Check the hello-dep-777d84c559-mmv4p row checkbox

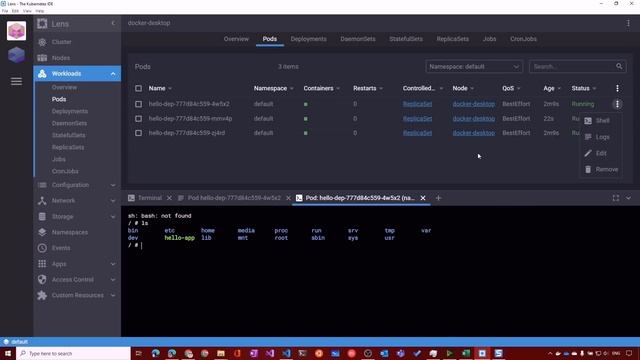pyautogui.click(x=138, y=119)
